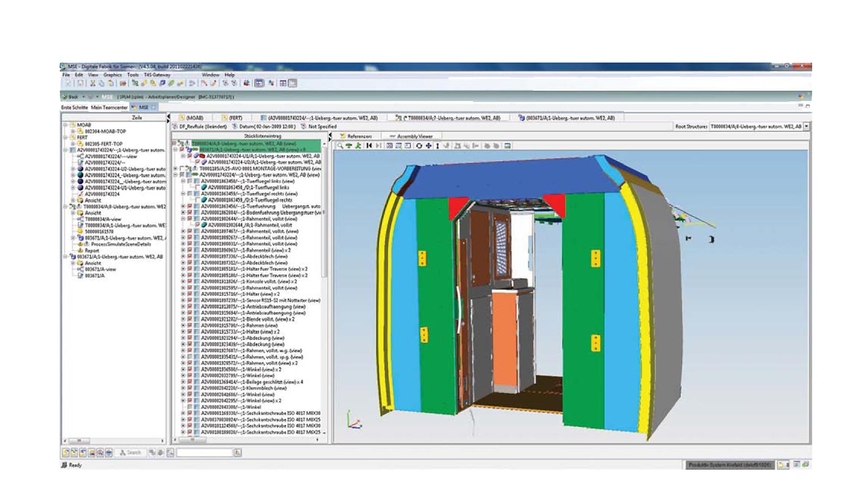Image resolution: width=868 pixels, height=496 pixels.
Task: Open the (FERT) structure tab
Action: pyautogui.click(x=232, y=118)
